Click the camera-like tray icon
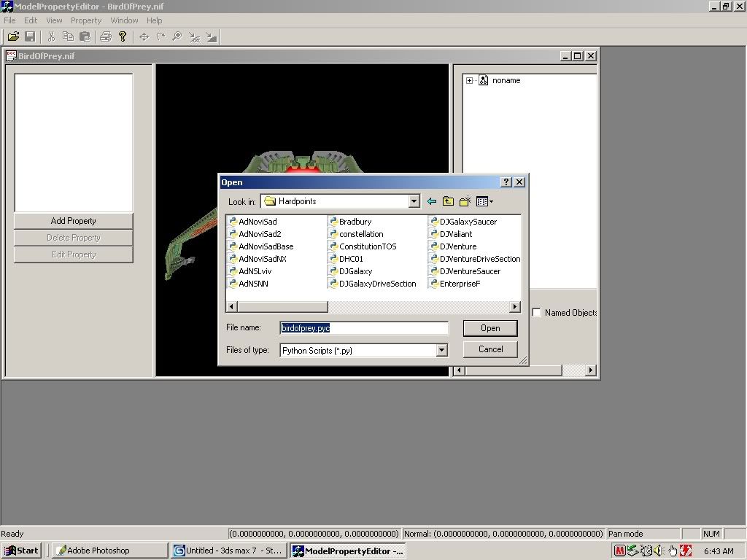Image resolution: width=747 pixels, height=560 pixels. point(646,551)
